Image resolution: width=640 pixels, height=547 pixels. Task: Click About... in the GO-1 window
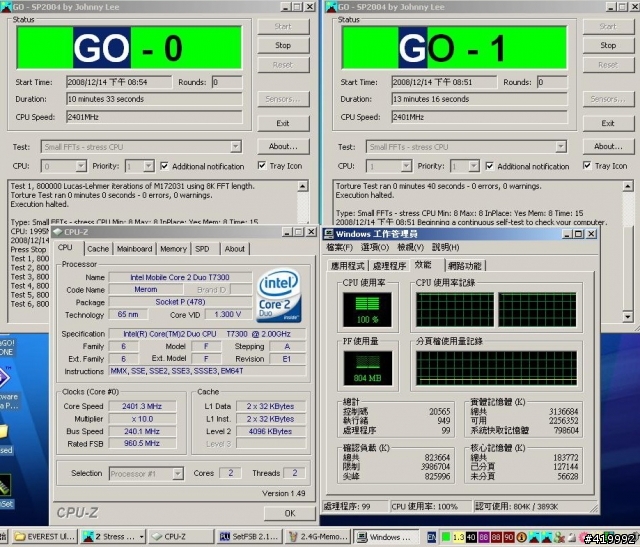[608, 146]
